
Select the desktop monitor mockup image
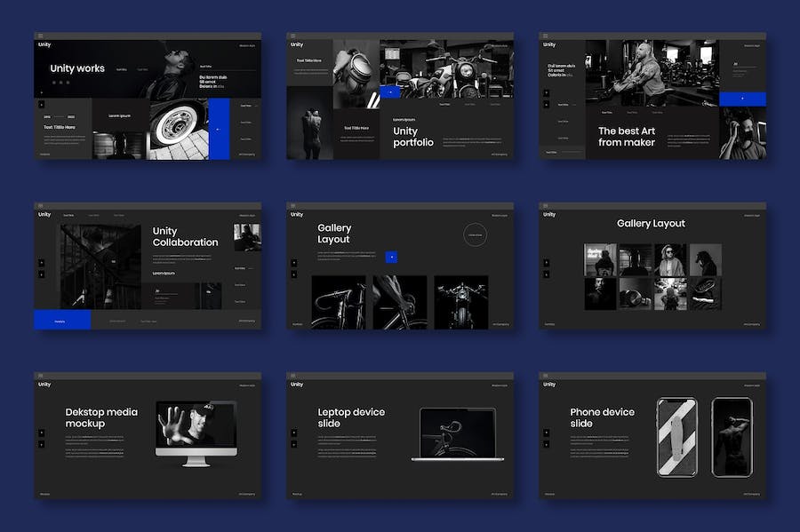(x=196, y=431)
